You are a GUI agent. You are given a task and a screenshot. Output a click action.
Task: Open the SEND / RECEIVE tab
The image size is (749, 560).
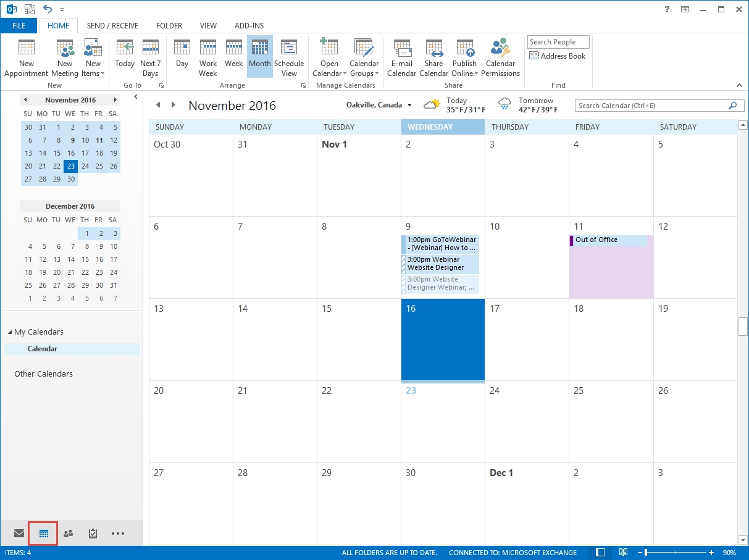(112, 26)
